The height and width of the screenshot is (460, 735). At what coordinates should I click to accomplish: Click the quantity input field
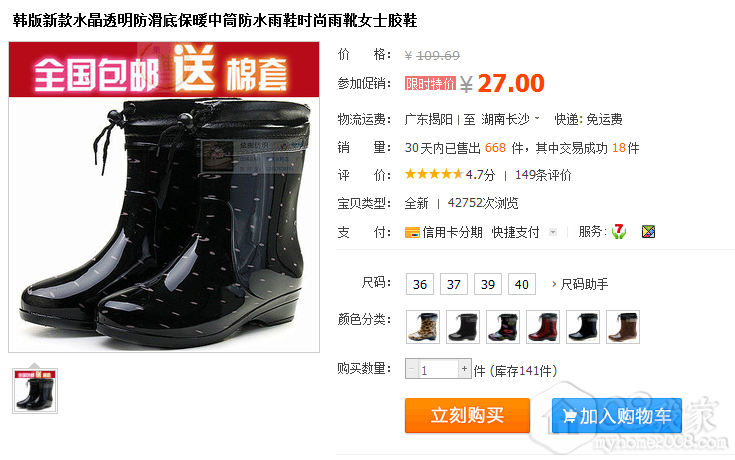[438, 369]
